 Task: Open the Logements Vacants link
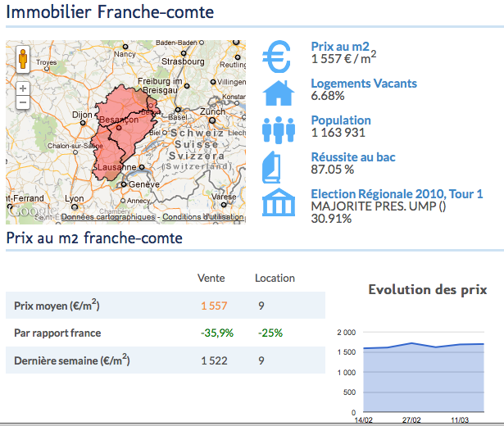(x=363, y=84)
